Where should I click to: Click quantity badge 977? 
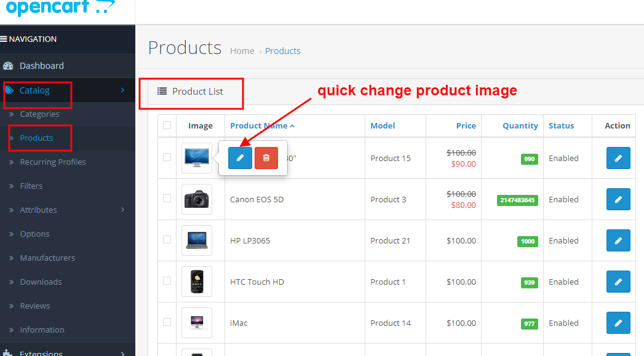pos(530,323)
